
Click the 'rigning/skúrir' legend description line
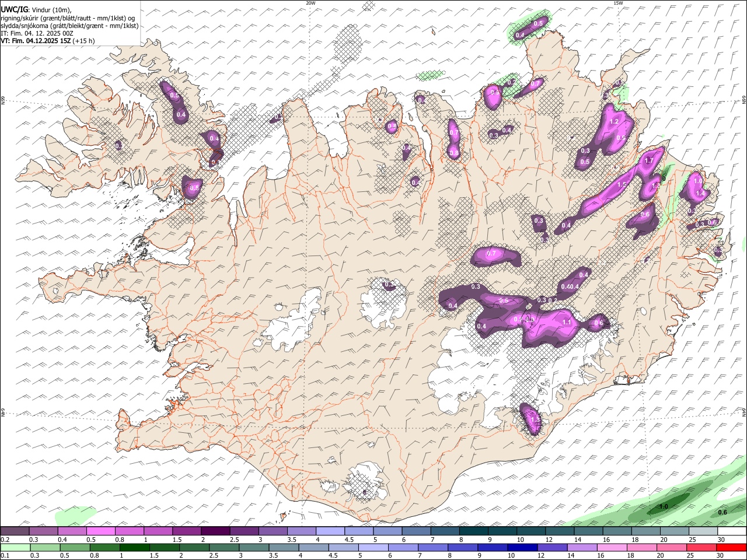tap(68, 18)
